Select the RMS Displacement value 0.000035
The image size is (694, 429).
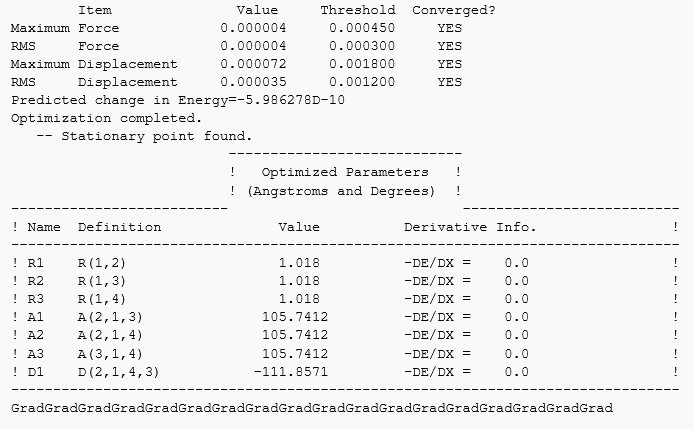[253, 82]
